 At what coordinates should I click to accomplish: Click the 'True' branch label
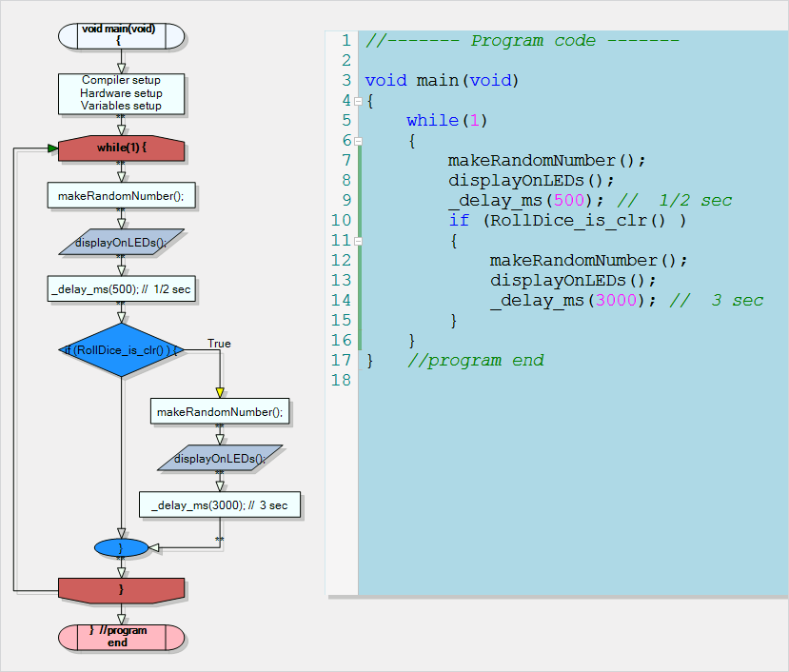(219, 344)
